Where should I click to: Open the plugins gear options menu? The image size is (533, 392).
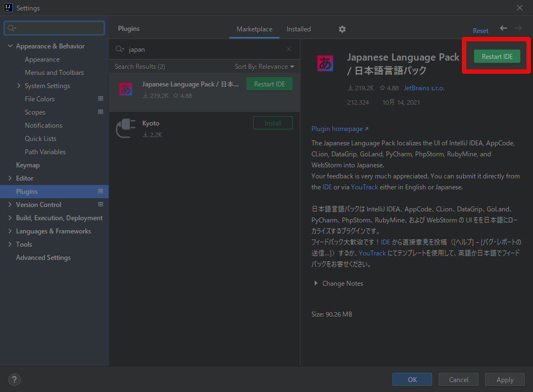pyautogui.click(x=342, y=29)
